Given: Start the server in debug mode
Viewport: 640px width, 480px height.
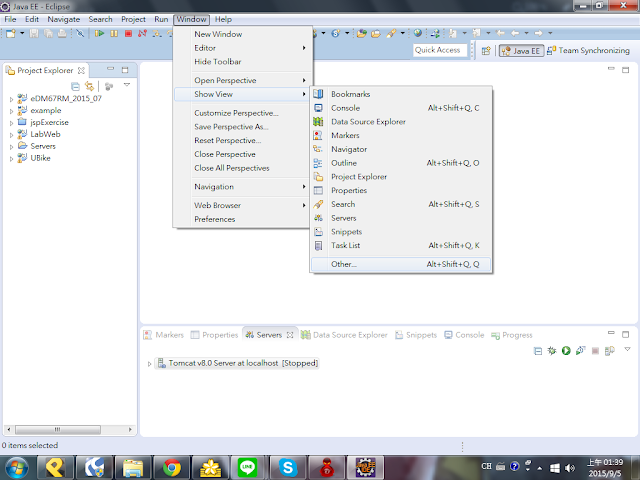Looking at the screenshot, I should pos(552,350).
